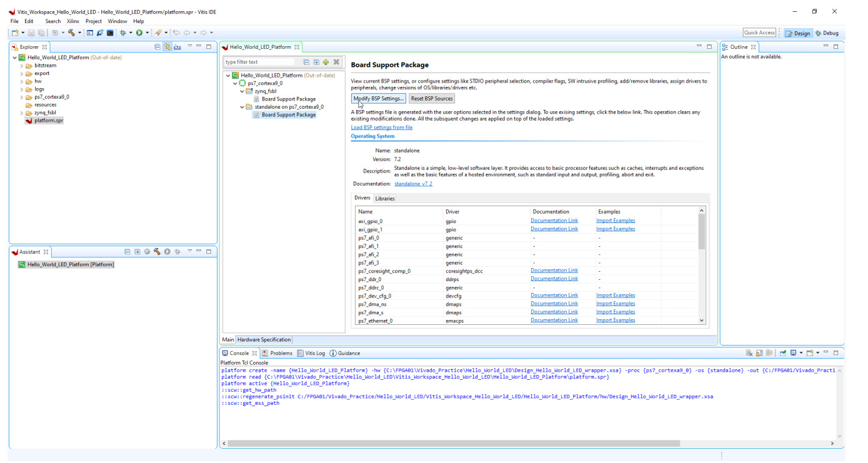Click the Pin Console icon
Viewport: 868px width, 463px height.
click(782, 353)
